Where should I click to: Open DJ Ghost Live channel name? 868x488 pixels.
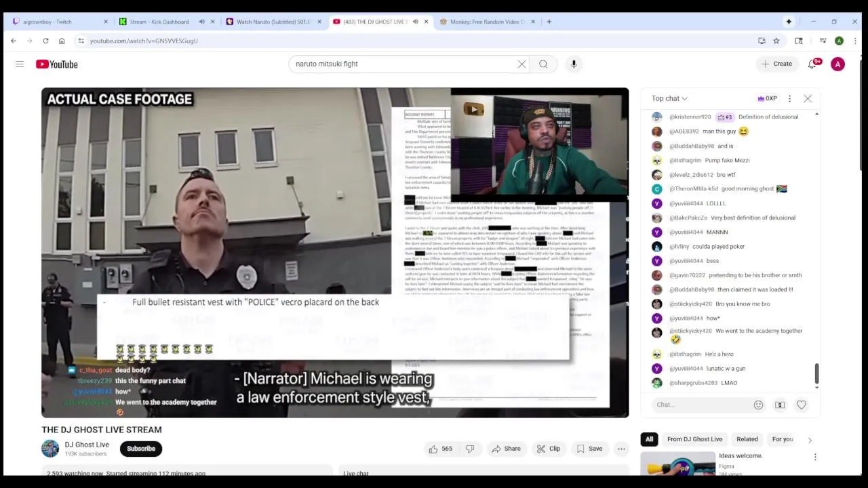87,445
